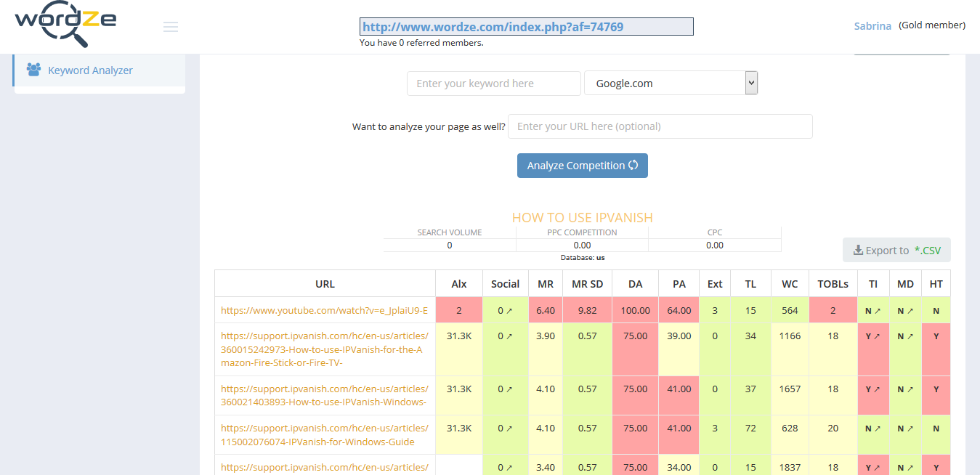Click TI arrow icon in YouTube row
This screenshot has height=475, width=980.
tap(878, 311)
